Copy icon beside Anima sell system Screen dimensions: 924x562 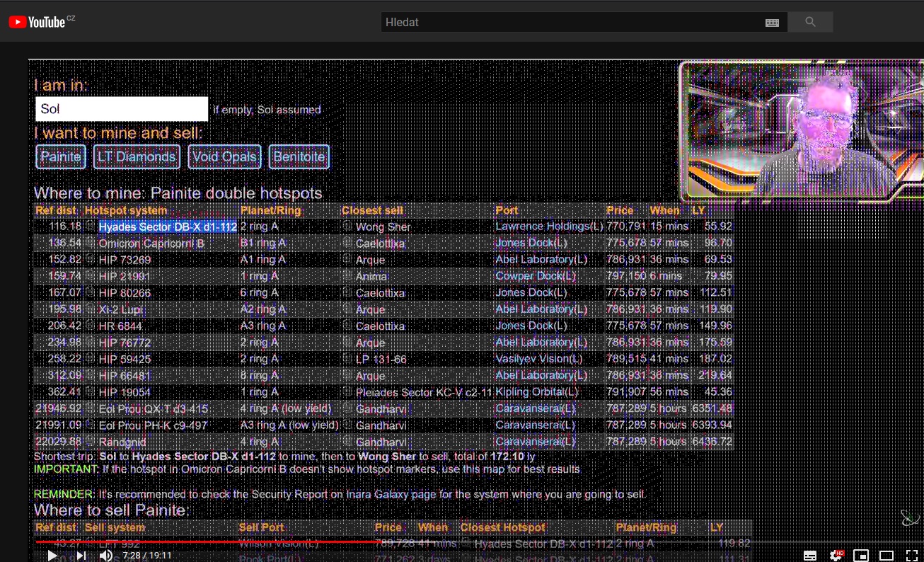347,276
